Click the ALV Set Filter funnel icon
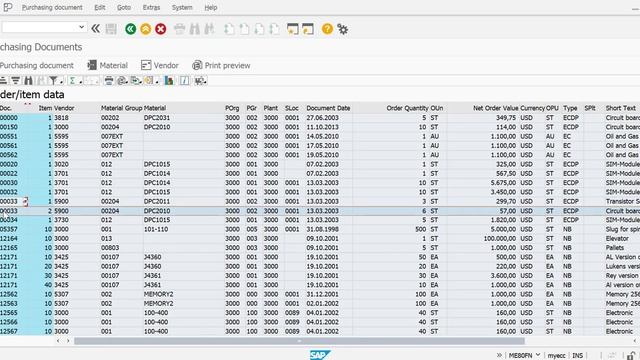Viewport: 640px width, 360px height. (53, 80)
